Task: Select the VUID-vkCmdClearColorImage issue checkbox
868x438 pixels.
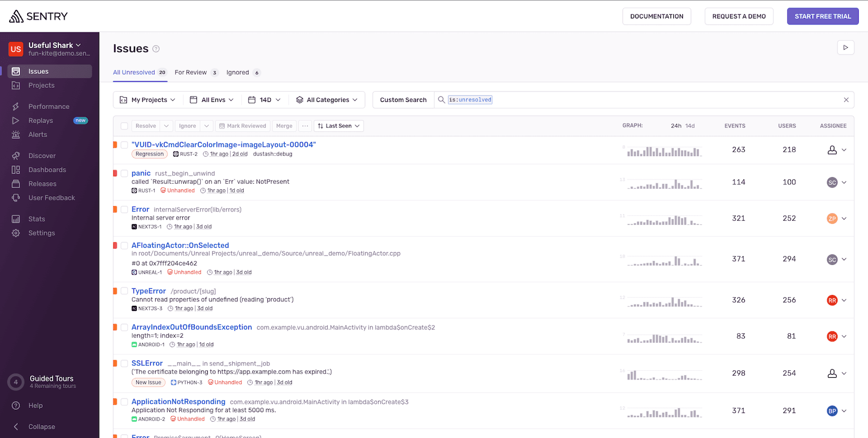Action: 124,145
